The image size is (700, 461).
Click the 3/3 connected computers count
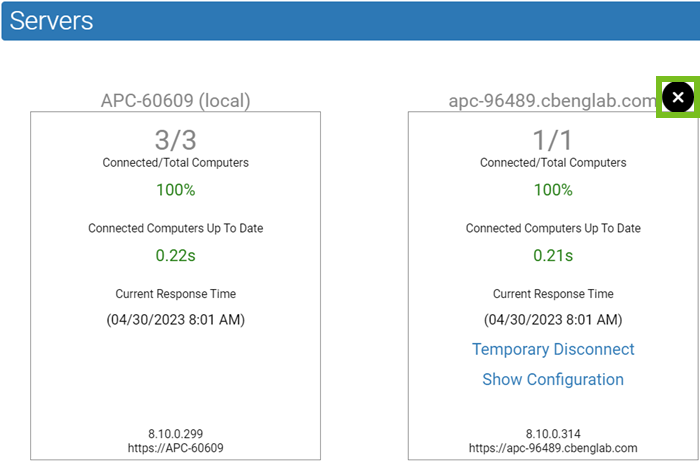point(176,139)
